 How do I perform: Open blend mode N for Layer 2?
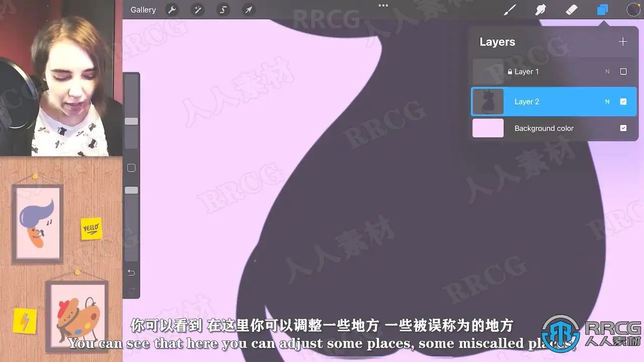pyautogui.click(x=607, y=102)
